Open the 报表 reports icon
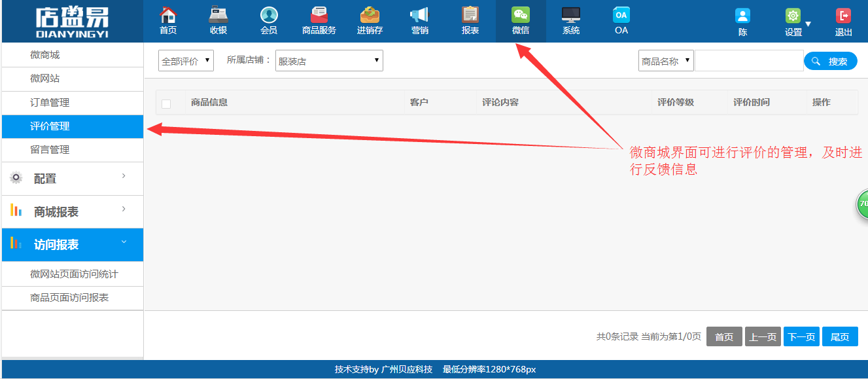 [x=470, y=16]
